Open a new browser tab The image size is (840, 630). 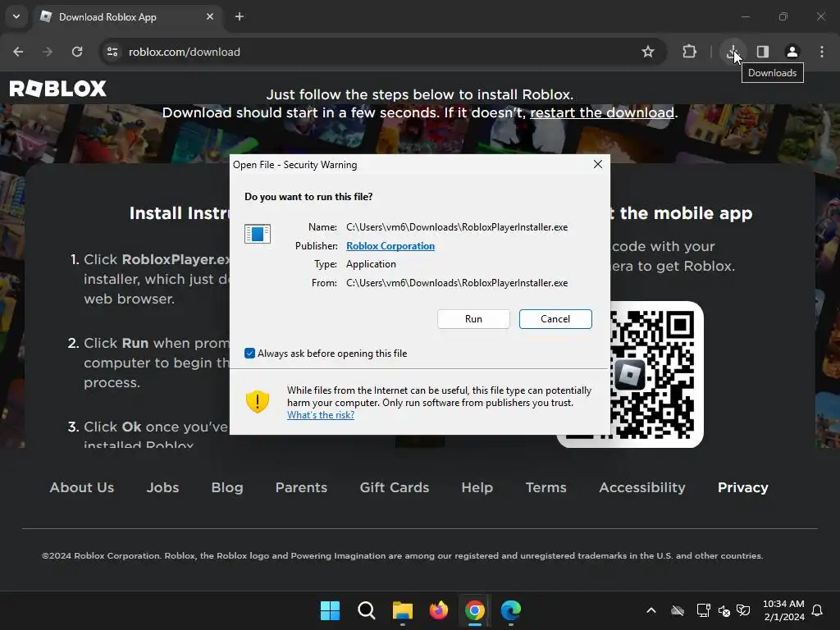(x=240, y=16)
